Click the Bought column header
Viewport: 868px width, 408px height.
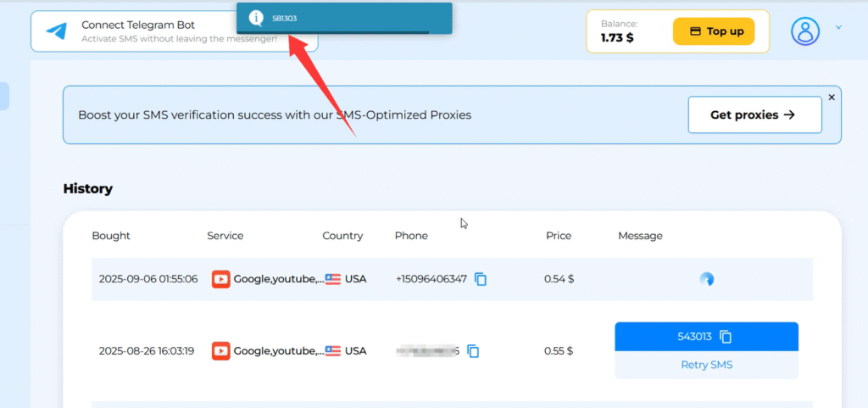point(111,236)
